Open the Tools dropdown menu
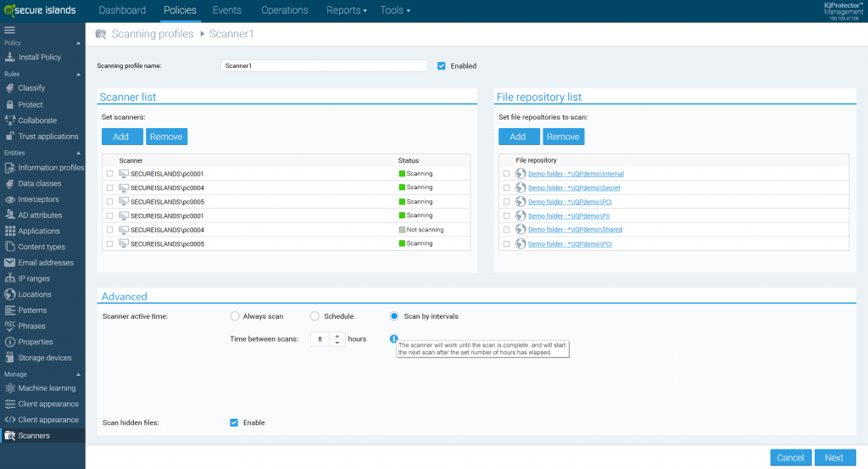 tap(395, 10)
